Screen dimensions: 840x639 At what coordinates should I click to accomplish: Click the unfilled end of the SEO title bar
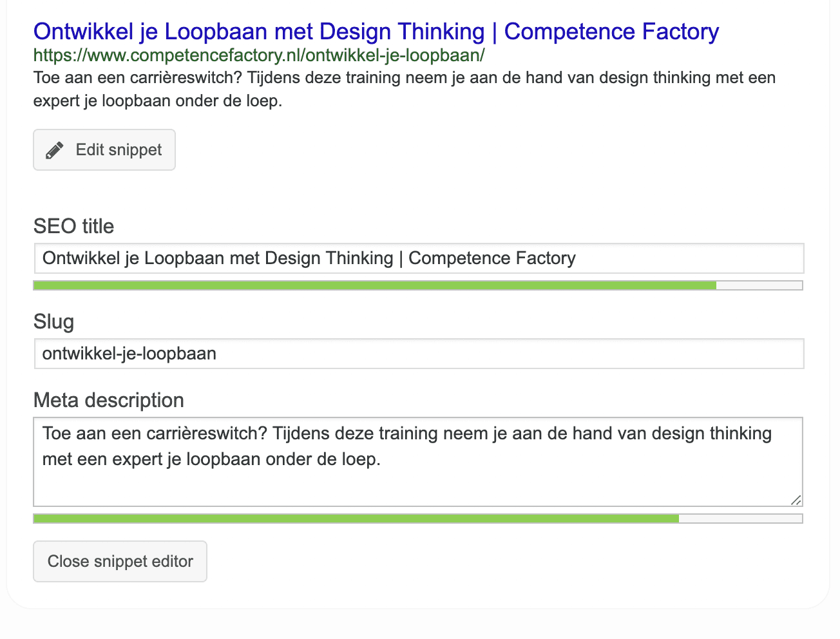[759, 285]
